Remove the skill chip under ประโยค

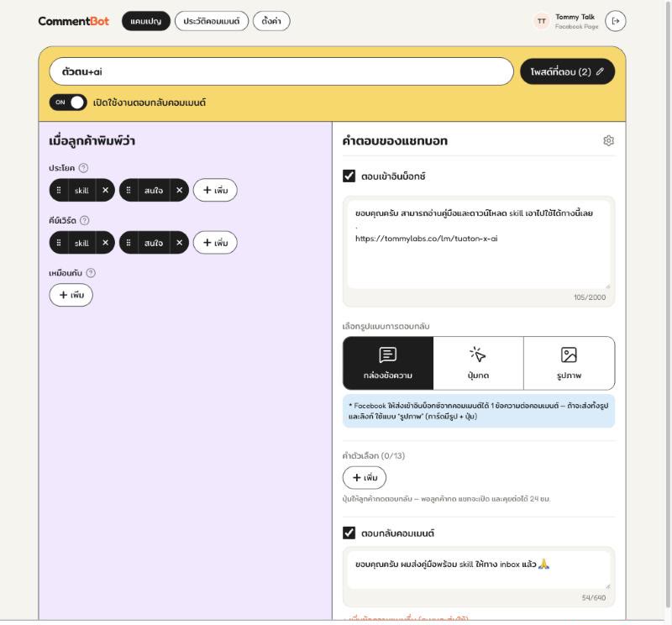click(x=106, y=191)
